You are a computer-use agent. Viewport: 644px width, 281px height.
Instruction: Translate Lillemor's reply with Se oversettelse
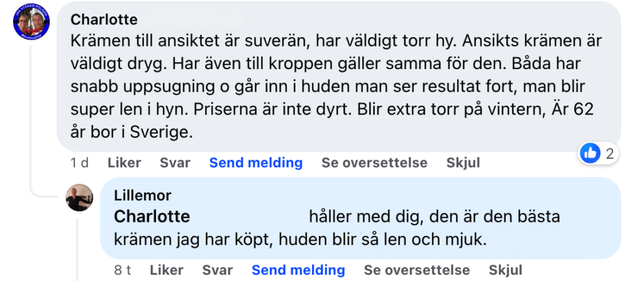pyautogui.click(x=417, y=270)
